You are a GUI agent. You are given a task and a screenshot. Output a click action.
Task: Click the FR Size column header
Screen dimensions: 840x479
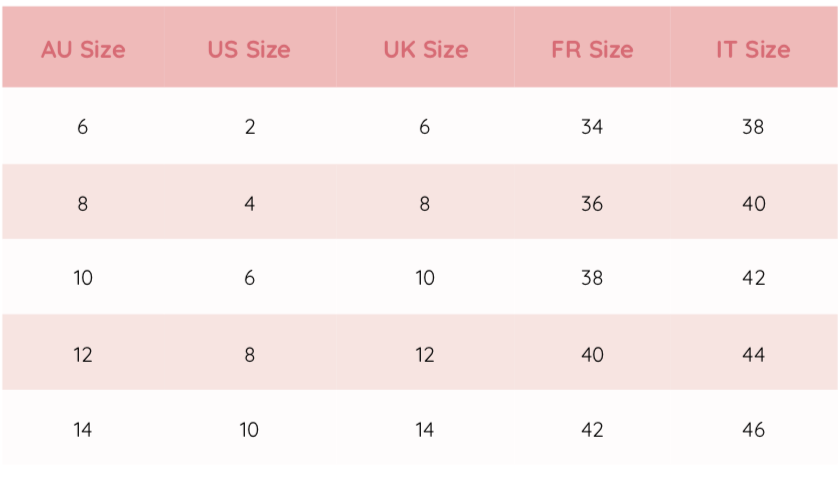592,49
